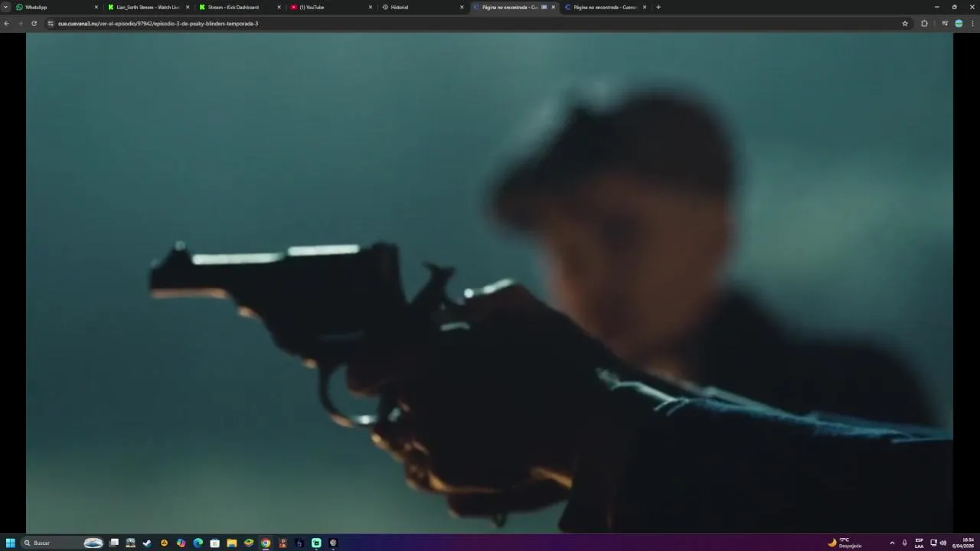Open the Stream - Kick Dashboard tab
The height and width of the screenshot is (551, 980).
pos(240,7)
